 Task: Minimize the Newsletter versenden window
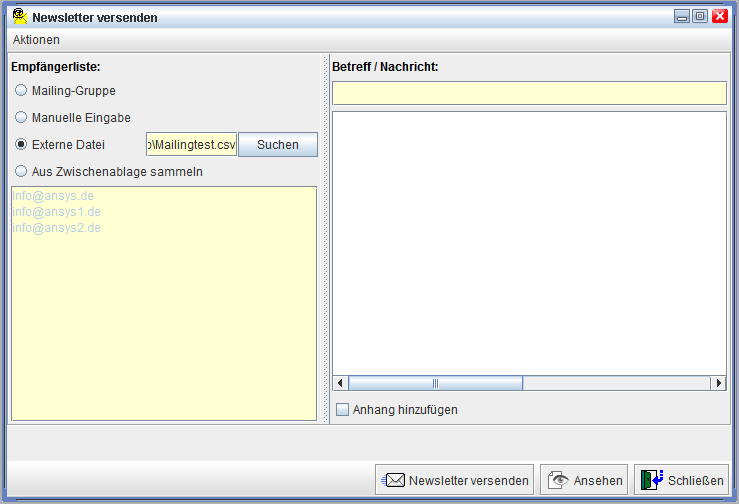coord(682,17)
